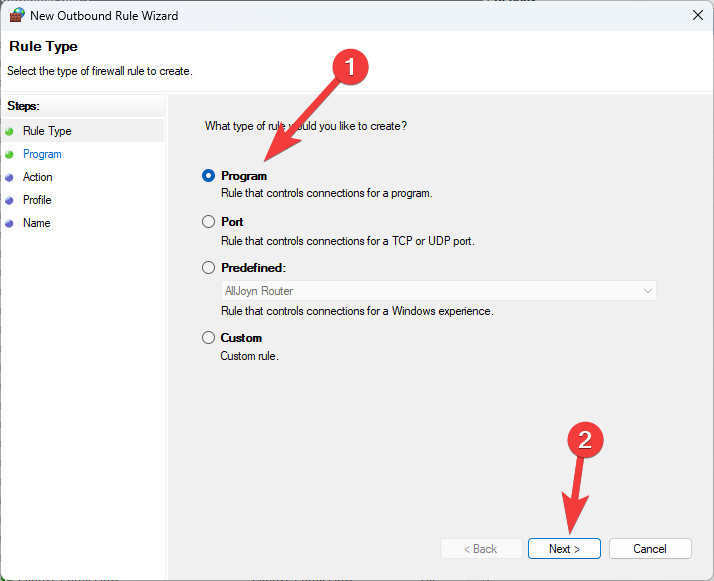Go to the Action step in sidebar

coord(38,177)
